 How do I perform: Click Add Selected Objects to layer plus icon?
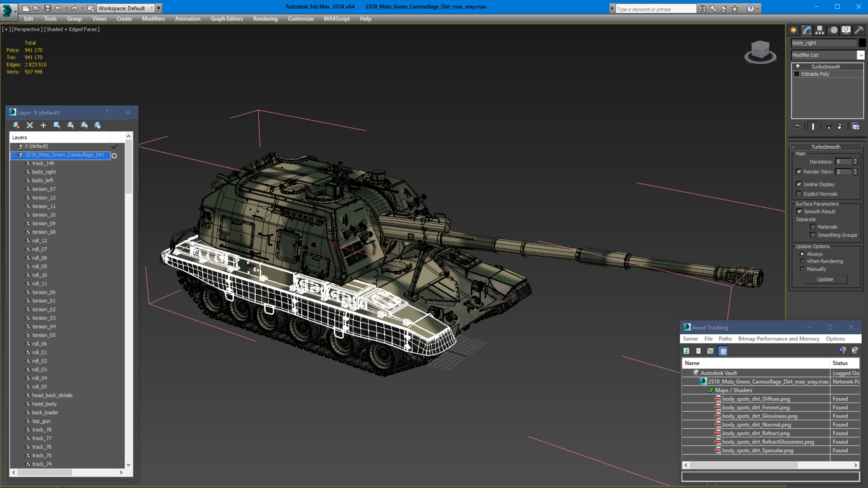click(43, 125)
